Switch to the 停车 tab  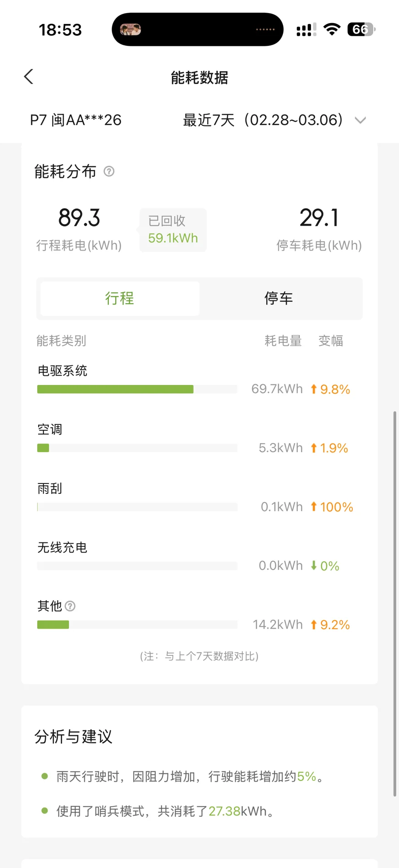(279, 298)
